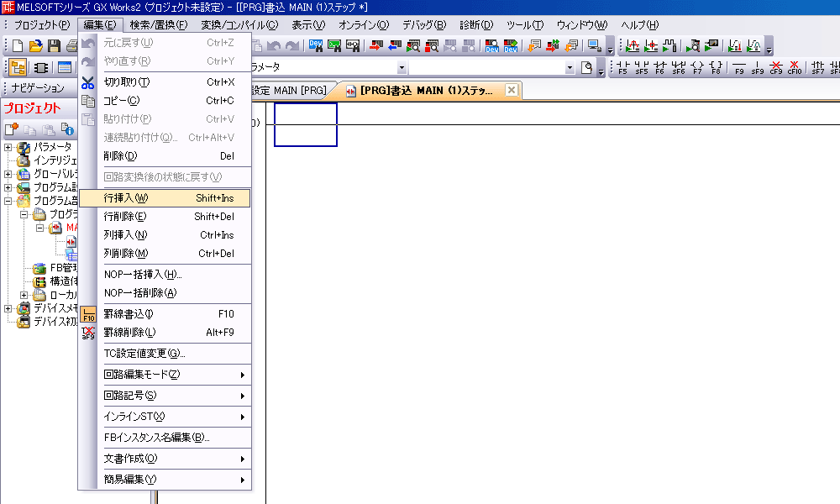Select NOP一括削除 menu entry

pyautogui.click(x=165, y=292)
